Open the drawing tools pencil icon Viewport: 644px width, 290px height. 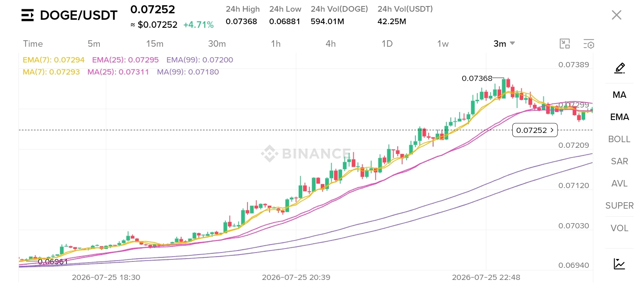[619, 68]
